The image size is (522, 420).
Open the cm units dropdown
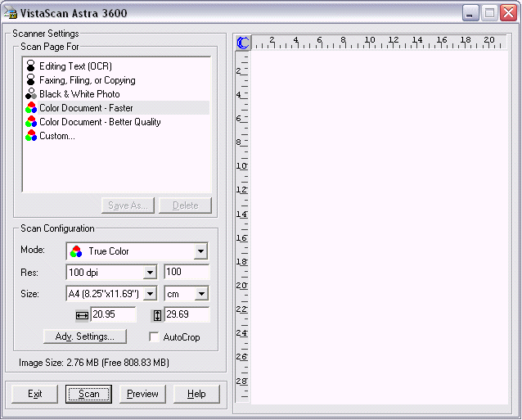[201, 294]
